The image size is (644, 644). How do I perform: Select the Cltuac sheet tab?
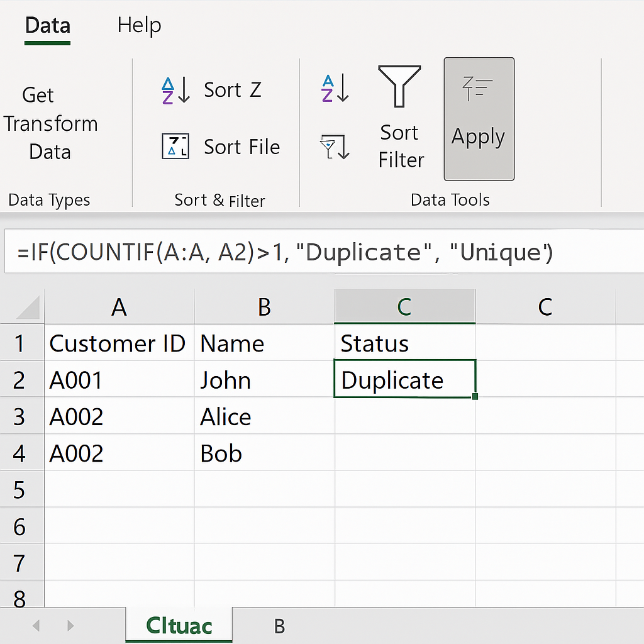[x=179, y=626]
